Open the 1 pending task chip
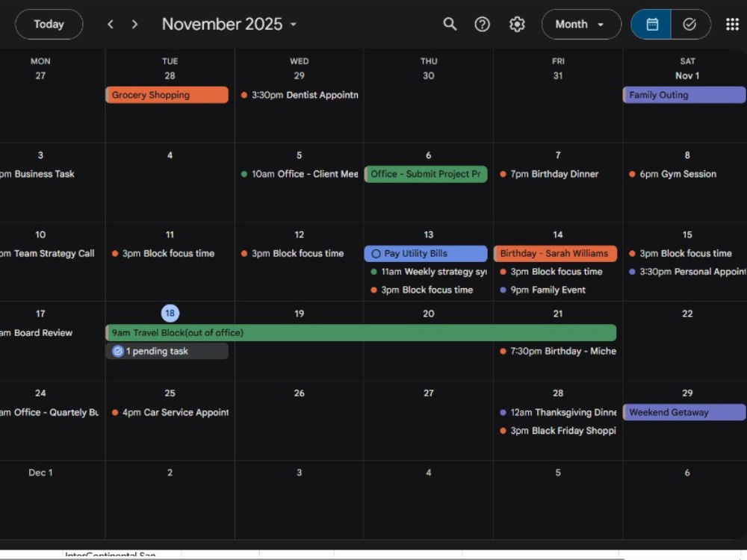The image size is (747, 560). [167, 351]
